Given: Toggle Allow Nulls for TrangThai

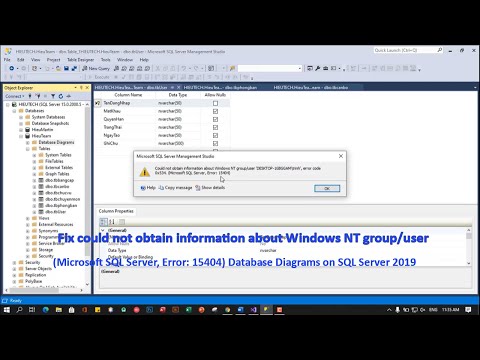Looking at the screenshot, I should coord(215,127).
